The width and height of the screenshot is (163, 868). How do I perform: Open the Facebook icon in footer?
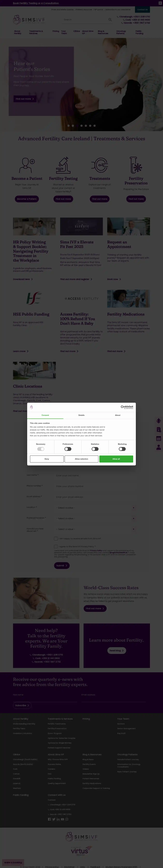(x=49, y=819)
